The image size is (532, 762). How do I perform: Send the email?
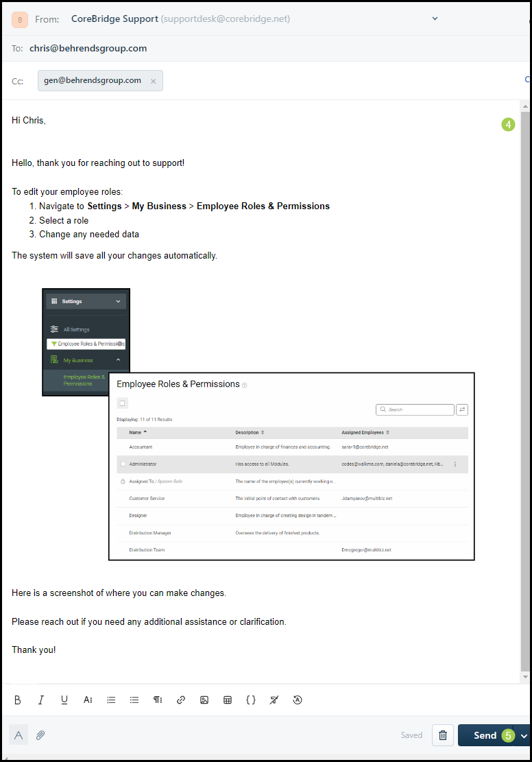click(x=485, y=735)
